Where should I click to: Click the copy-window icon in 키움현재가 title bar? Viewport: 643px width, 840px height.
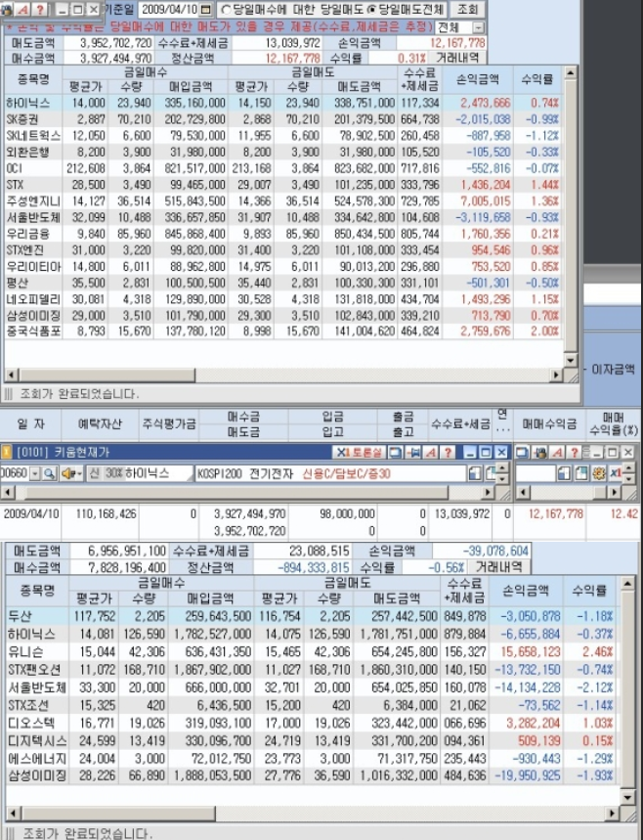pyautogui.click(x=395, y=453)
